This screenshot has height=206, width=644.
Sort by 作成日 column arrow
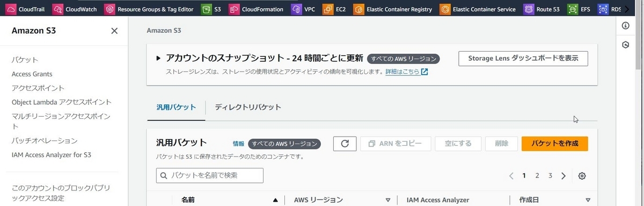[588, 200]
